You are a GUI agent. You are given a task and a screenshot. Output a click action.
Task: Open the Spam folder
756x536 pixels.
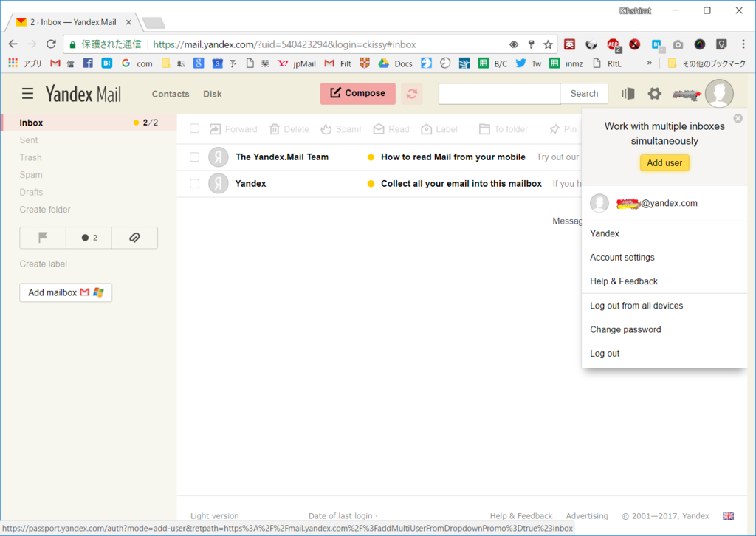(x=31, y=175)
